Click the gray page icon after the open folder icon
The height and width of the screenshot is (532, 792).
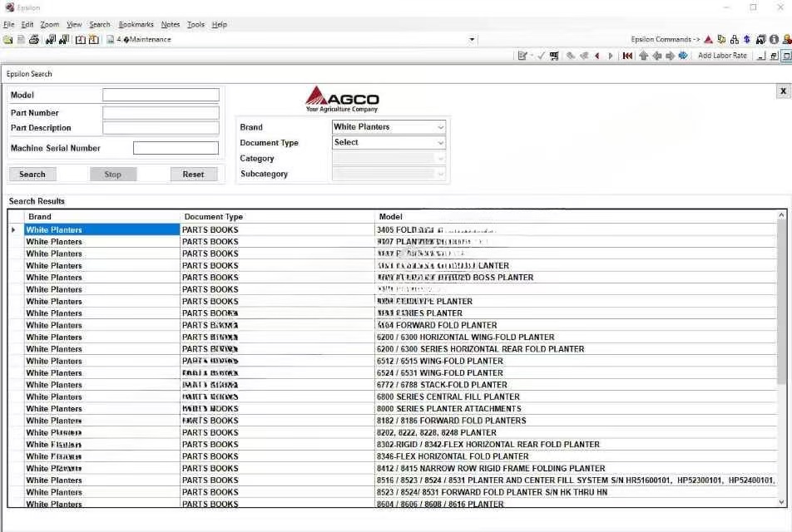(x=22, y=39)
